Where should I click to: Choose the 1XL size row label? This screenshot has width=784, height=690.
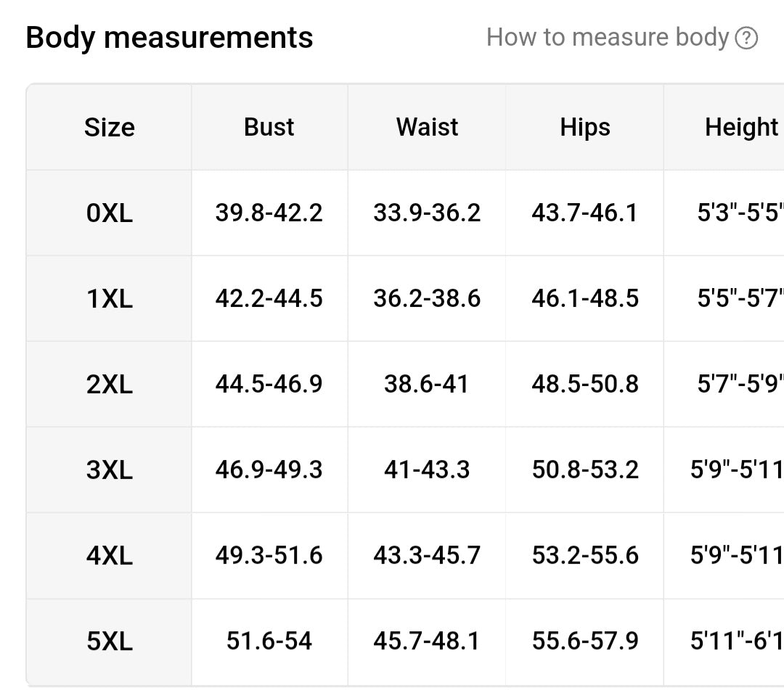coord(110,299)
